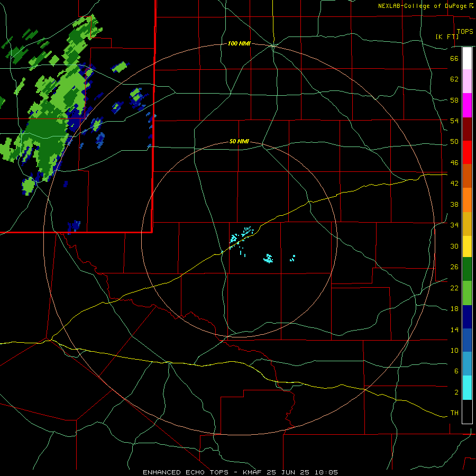Screen dimensions: 476x476
Task: Click the 50 NMI range ring label
Action: [239, 141]
